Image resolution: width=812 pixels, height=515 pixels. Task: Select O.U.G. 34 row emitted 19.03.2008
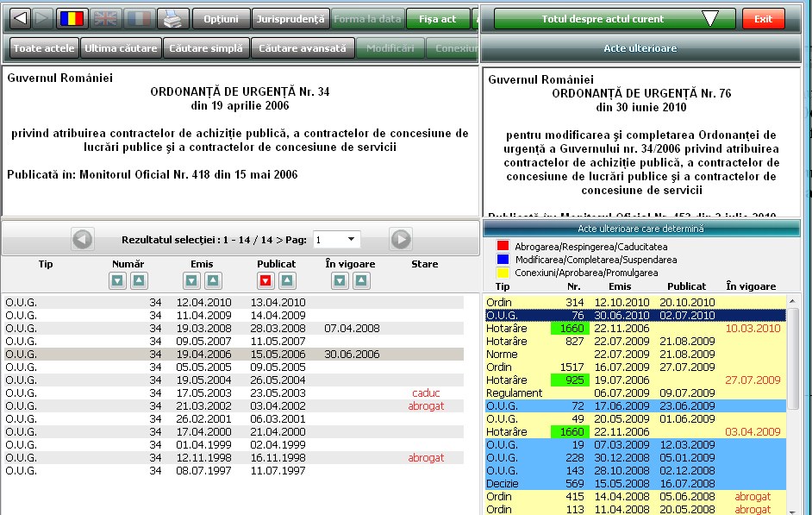point(234,328)
